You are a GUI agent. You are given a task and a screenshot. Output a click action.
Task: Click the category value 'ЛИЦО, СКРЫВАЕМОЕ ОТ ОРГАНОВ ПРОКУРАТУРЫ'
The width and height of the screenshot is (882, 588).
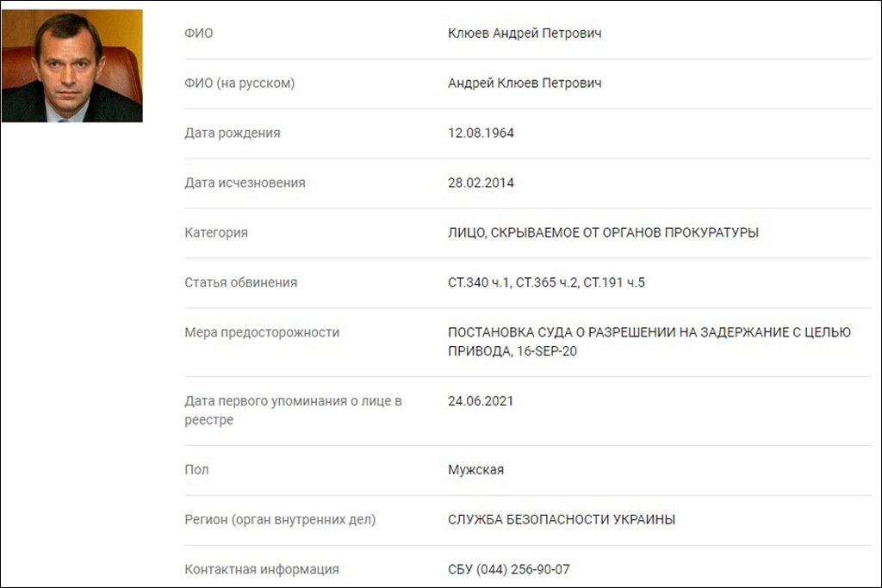(x=603, y=233)
